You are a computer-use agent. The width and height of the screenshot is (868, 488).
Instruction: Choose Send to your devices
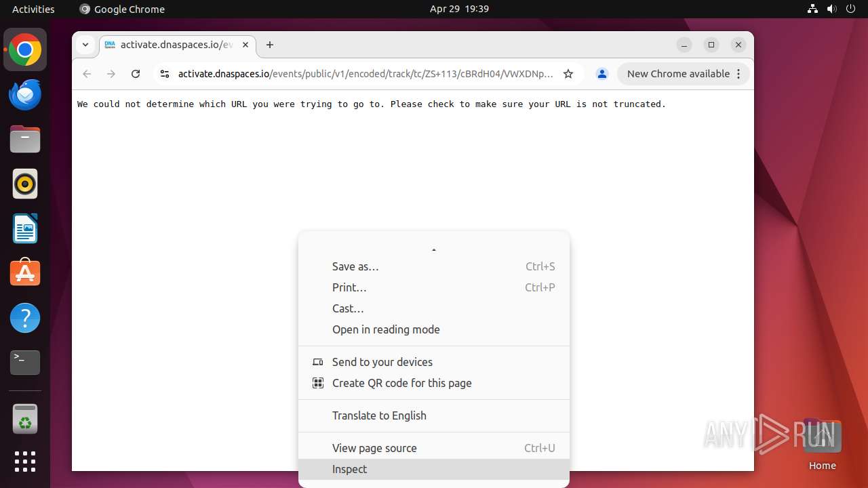(x=434, y=362)
